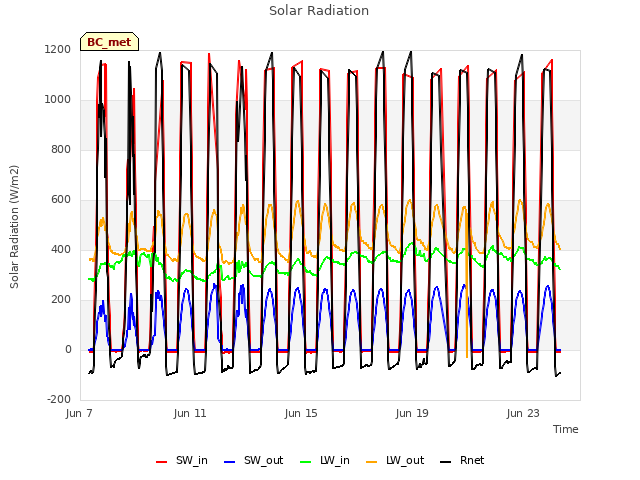Click the BC_met annotation label
This screenshot has width=640, height=480.
[109, 42]
